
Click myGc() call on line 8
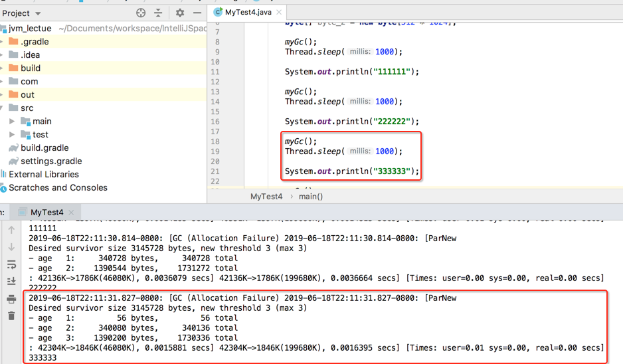click(x=301, y=42)
